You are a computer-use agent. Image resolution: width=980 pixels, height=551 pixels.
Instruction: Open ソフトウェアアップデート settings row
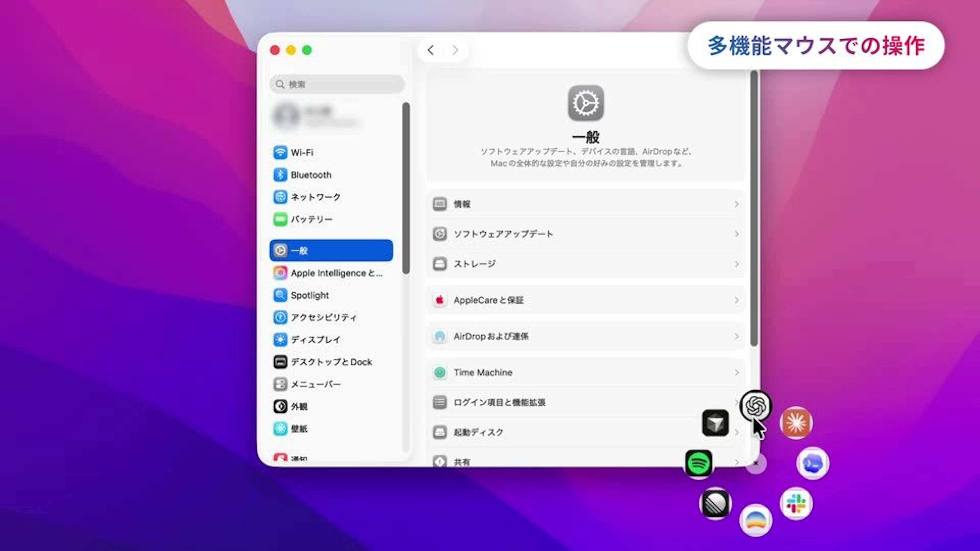click(x=586, y=234)
